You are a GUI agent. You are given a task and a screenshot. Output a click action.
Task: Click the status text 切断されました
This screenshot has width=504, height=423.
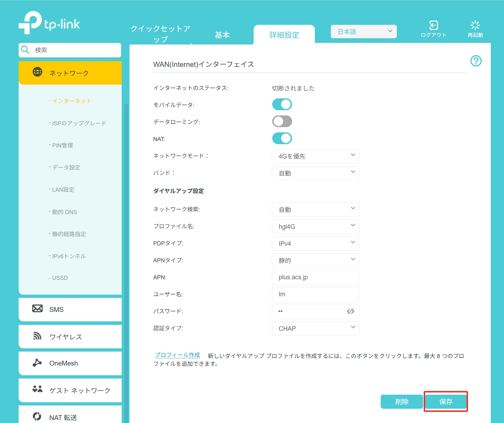tap(293, 88)
